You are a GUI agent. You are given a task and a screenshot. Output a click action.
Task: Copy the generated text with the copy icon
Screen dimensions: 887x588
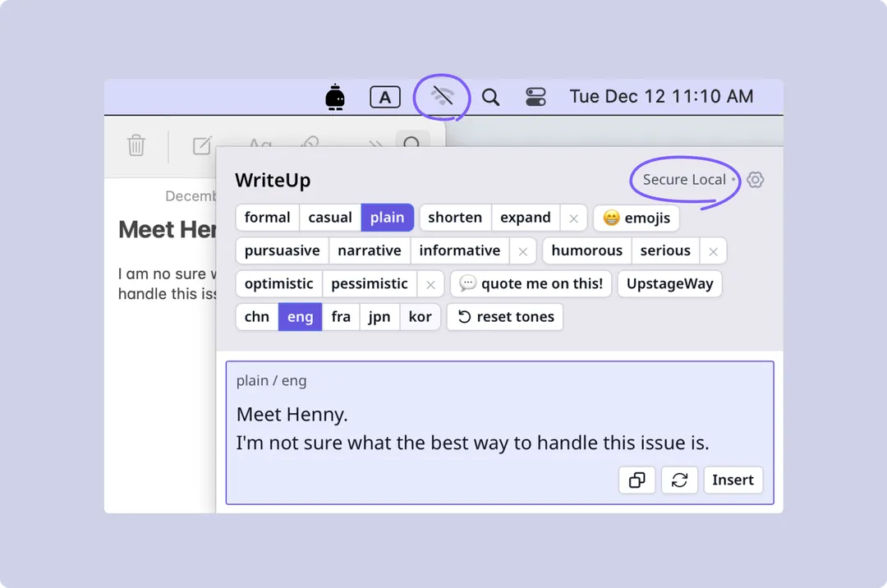[x=637, y=480]
